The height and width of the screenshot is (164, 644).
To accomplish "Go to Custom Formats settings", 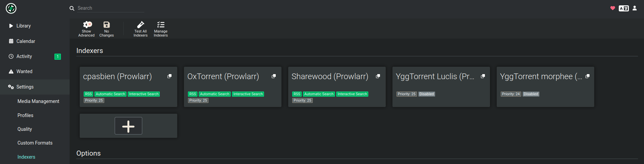I will (x=35, y=143).
